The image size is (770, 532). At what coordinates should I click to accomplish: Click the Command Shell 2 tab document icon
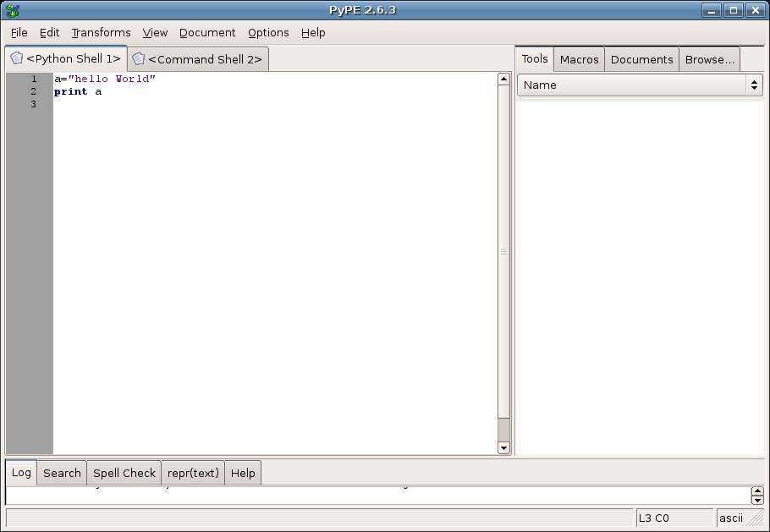click(x=139, y=59)
